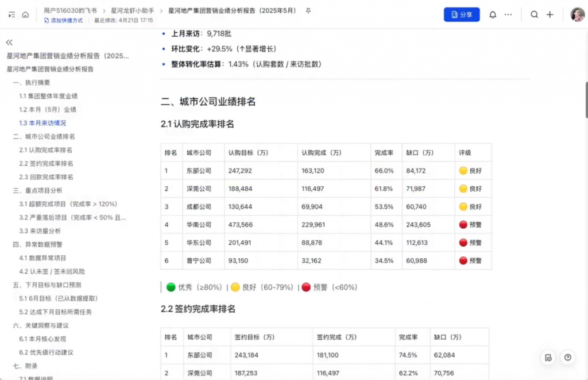This screenshot has height=380, width=588.
Task: Jump to outline item 七、附录
Action: [25, 366]
